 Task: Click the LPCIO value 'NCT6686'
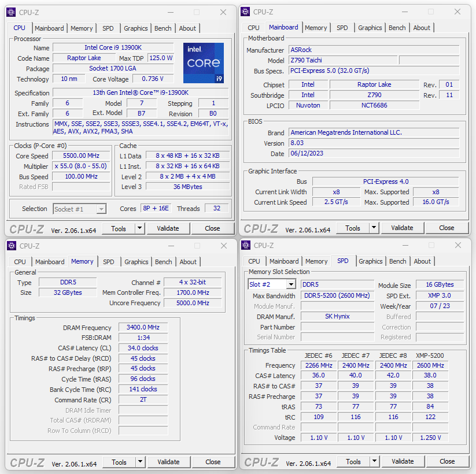374,105
